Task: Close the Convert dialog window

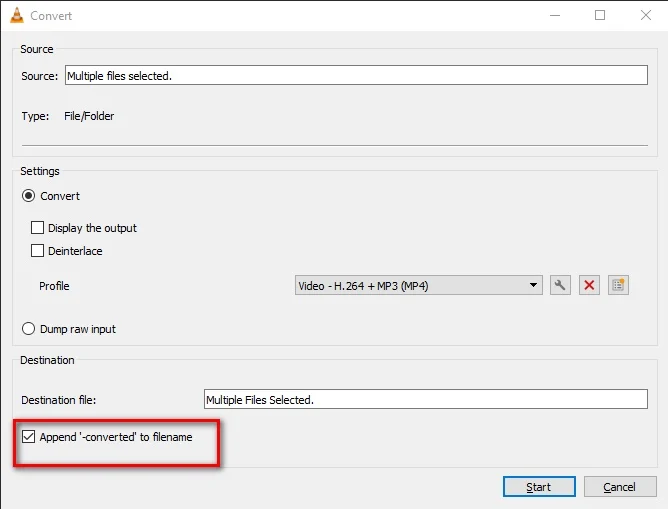Action: coord(646,15)
